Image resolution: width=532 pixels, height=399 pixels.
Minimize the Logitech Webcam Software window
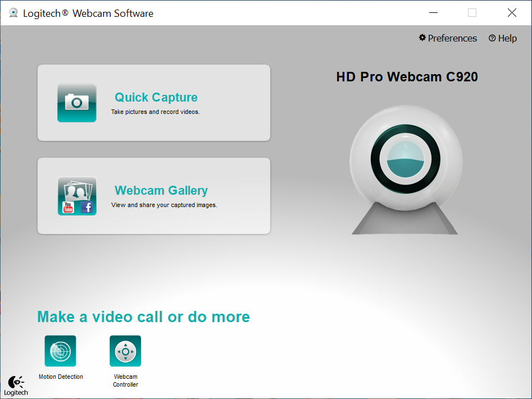coord(433,13)
